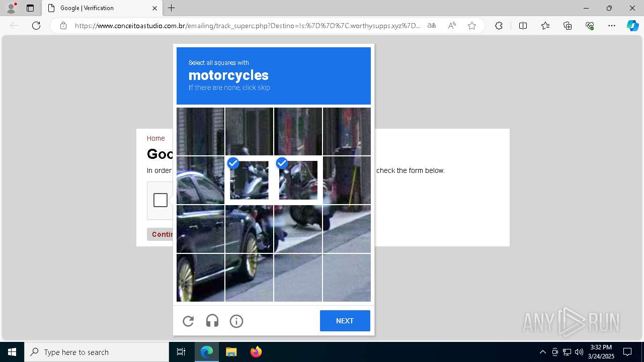Open the Favorites list icon
The image size is (644, 362).
(x=545, y=26)
